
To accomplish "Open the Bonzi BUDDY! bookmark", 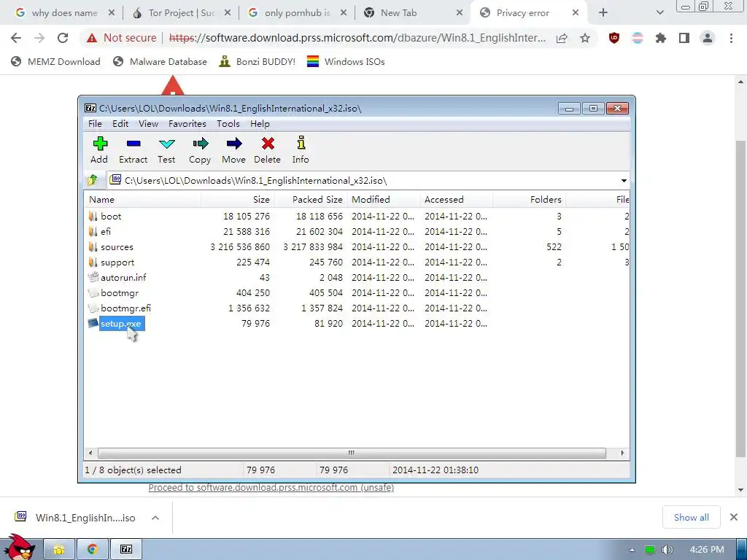I will coord(258,61).
